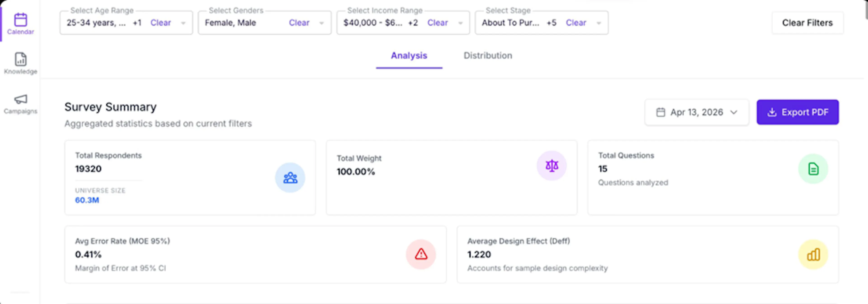Click the Clear Filters button
This screenshot has width=868, height=304.
tap(807, 23)
